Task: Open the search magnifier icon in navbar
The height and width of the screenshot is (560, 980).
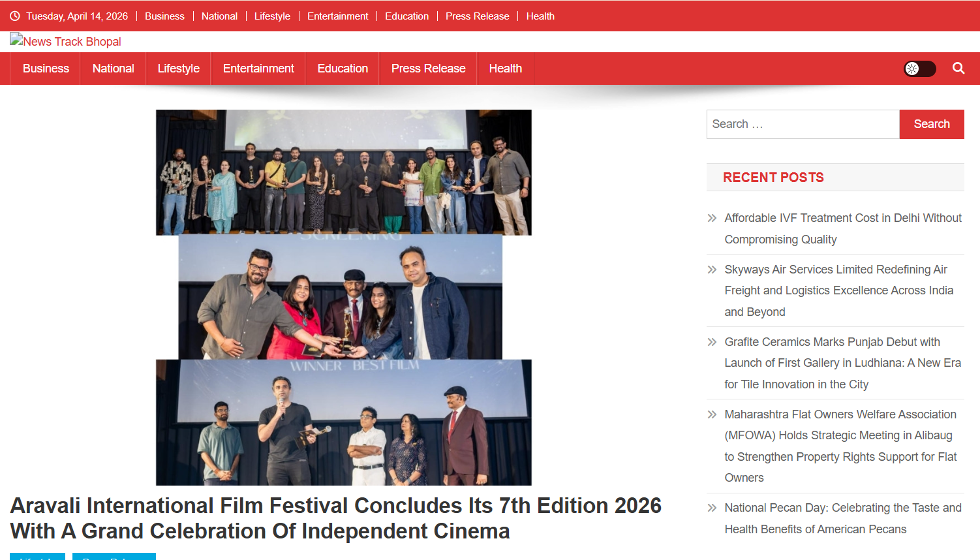Action: (x=958, y=69)
